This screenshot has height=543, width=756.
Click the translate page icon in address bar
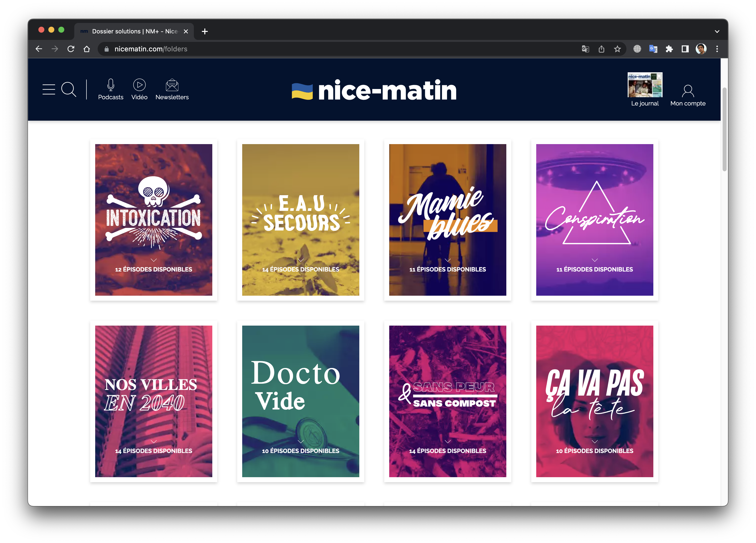[585, 49]
